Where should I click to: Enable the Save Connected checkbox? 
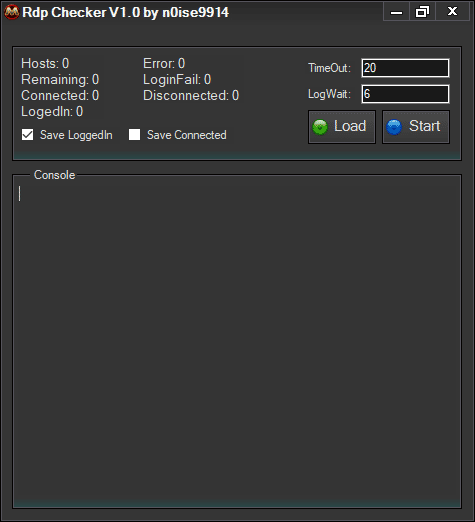click(134, 135)
